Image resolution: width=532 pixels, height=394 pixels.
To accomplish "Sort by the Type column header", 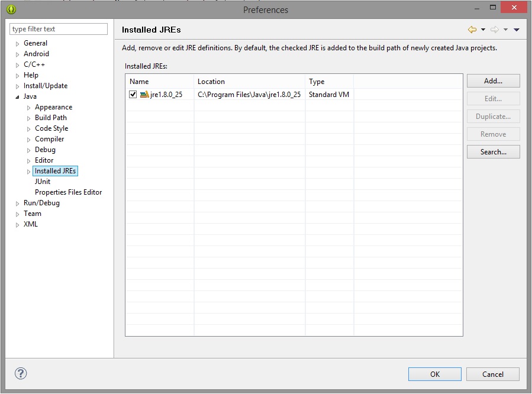I will click(330, 82).
